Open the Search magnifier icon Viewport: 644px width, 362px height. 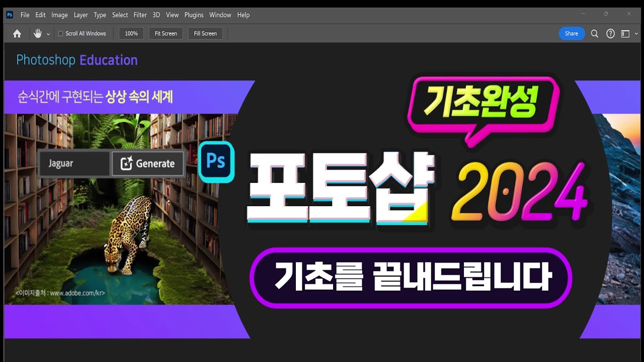[x=594, y=34]
